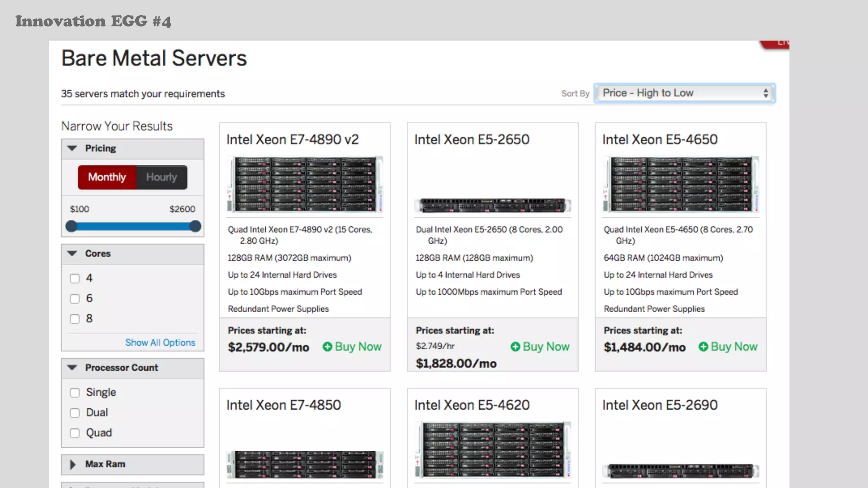Check the 8 cores checkbox
Screen dimensions: 868x488
(75, 319)
